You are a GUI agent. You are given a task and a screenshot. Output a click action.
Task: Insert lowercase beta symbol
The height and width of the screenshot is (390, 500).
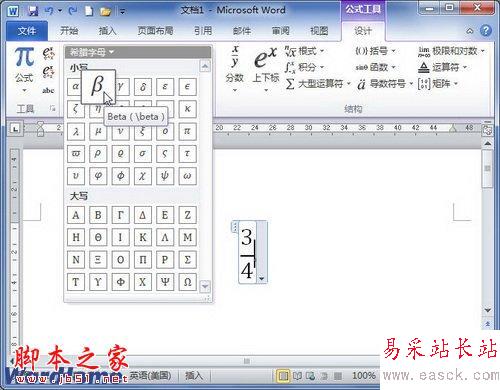[98, 87]
